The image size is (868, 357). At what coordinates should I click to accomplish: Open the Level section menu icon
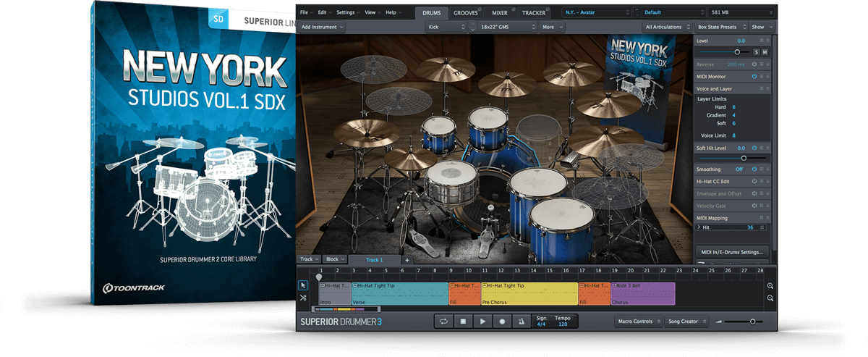click(761, 41)
